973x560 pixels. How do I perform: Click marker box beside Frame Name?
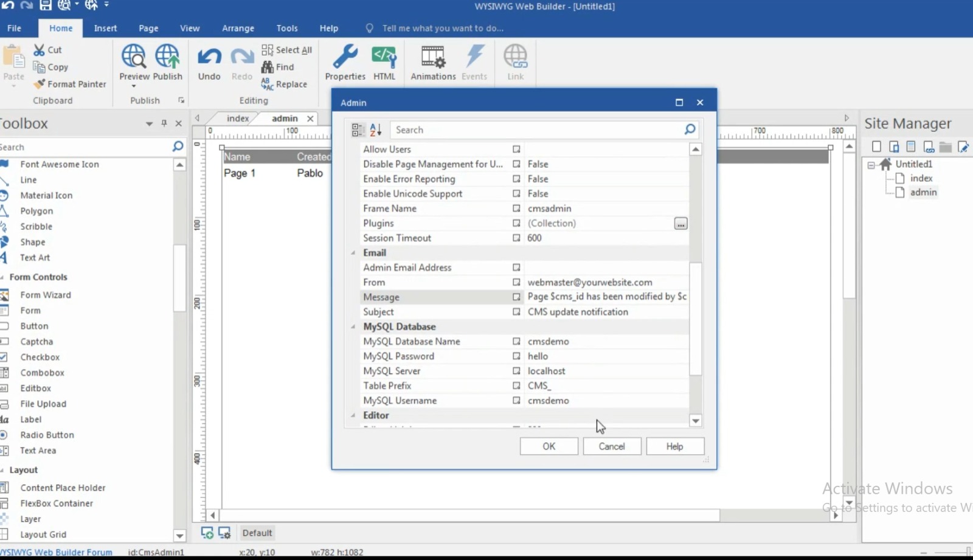pos(516,209)
